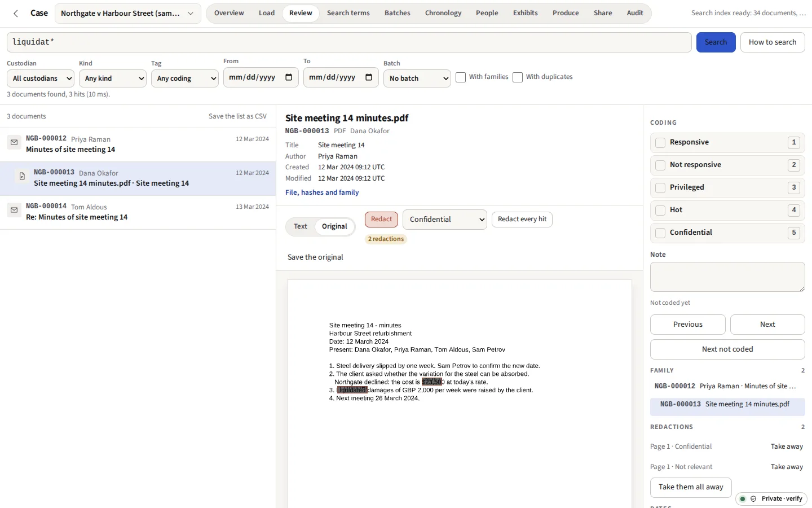
Task: Check the Responsive coding box
Action: coord(660,142)
